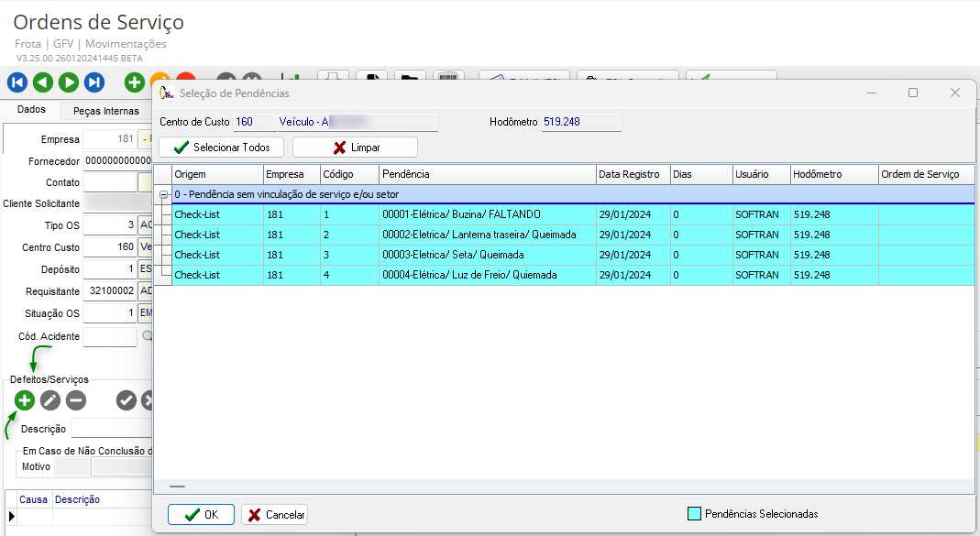Confirm Defeitos/Serviços entry with checkmark icon
980x536 pixels.
tap(126, 400)
